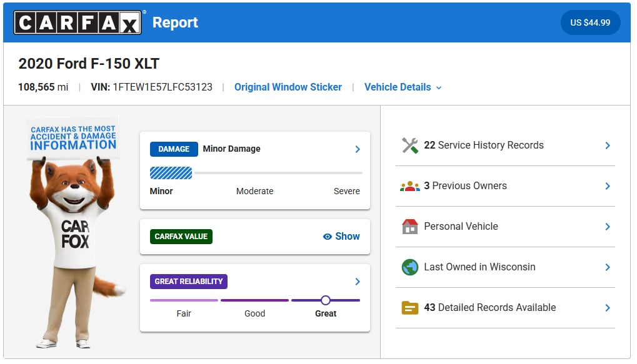Click the detailed records folder icon

[409, 308]
